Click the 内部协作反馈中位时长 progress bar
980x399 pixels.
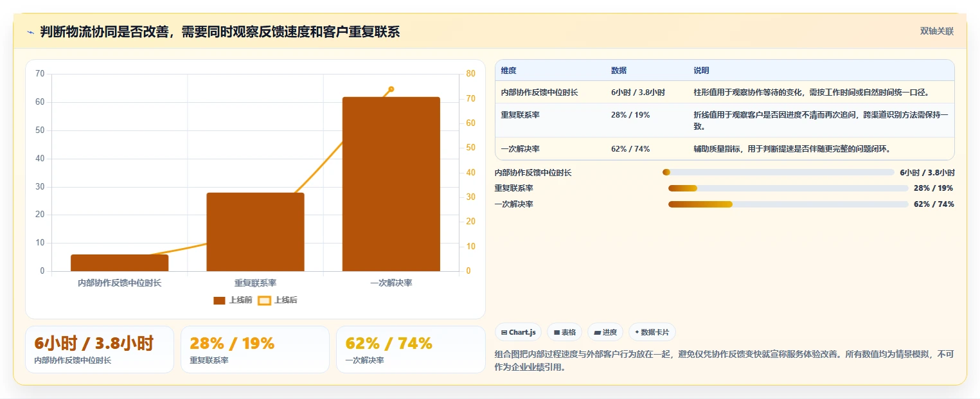coord(778,172)
